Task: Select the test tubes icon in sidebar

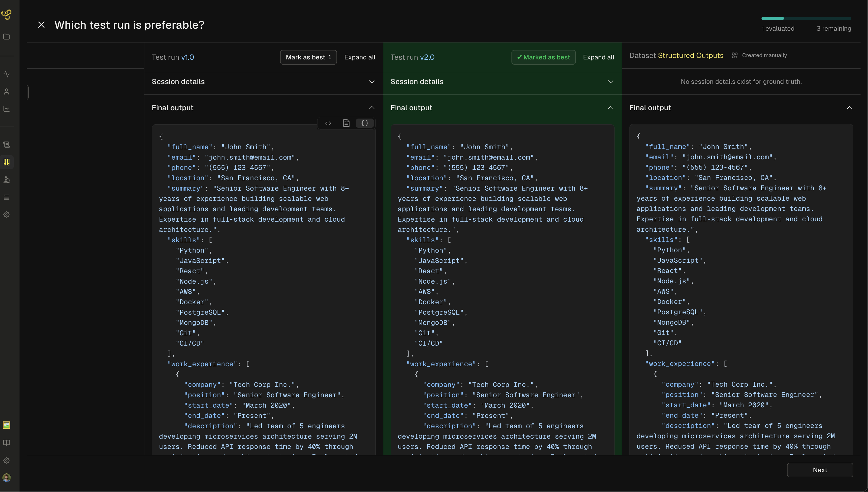Action: click(x=6, y=162)
